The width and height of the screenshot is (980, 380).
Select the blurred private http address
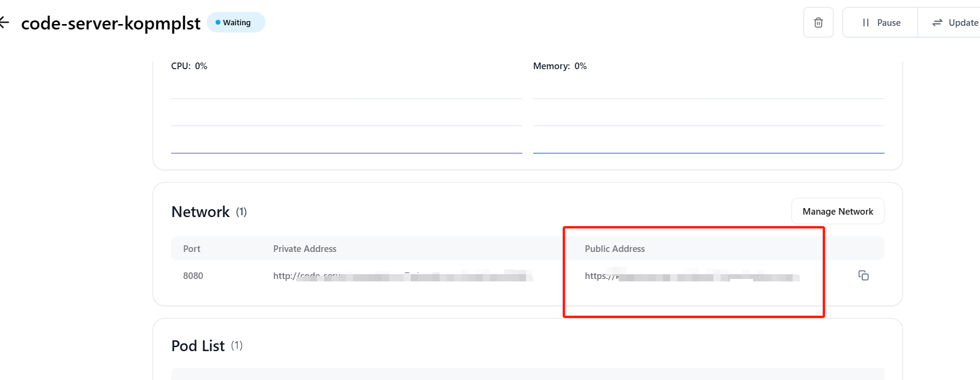[403, 276]
